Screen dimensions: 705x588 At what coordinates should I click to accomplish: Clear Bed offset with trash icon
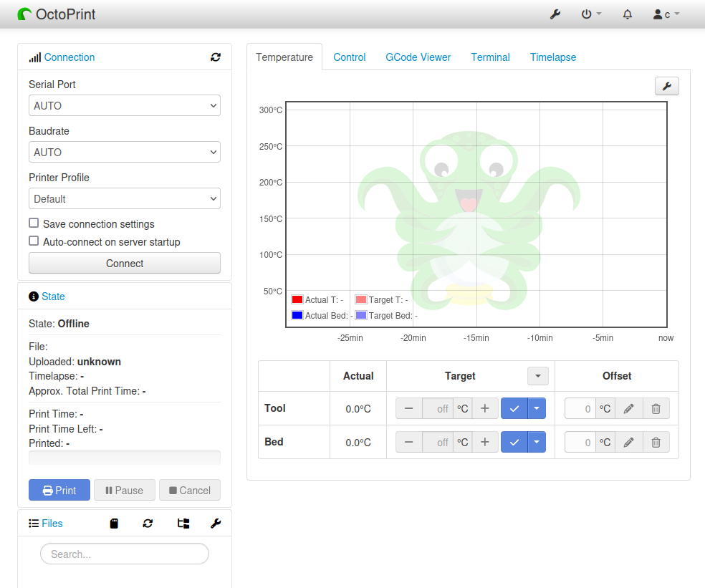(656, 442)
